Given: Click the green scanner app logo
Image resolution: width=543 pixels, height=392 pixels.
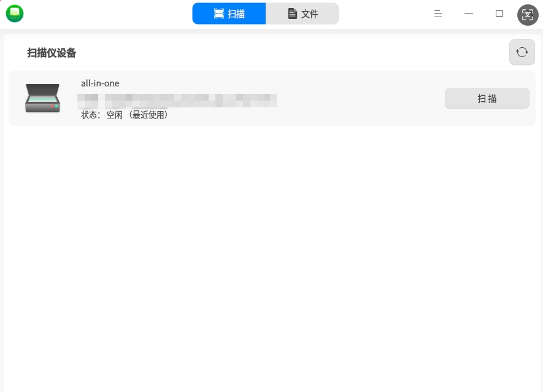Looking at the screenshot, I should click(x=15, y=13).
